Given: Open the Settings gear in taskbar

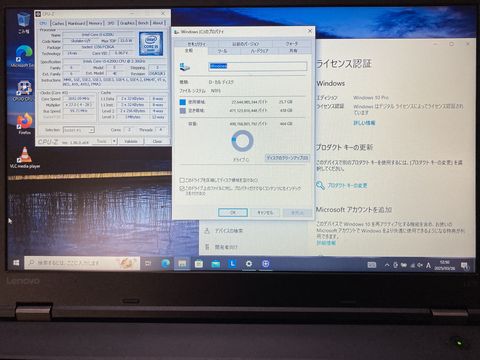Looking at the screenshot, I should pos(249,264).
